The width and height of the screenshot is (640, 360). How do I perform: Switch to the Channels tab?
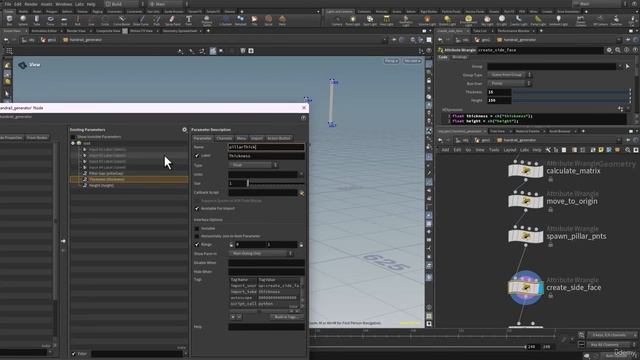[x=224, y=138]
